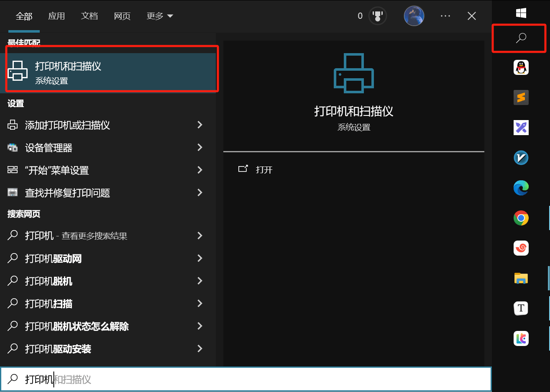Choose the 打印机脱机状态怎么解除 suggestion
Viewport: 550px width, 392px height.
click(108, 326)
